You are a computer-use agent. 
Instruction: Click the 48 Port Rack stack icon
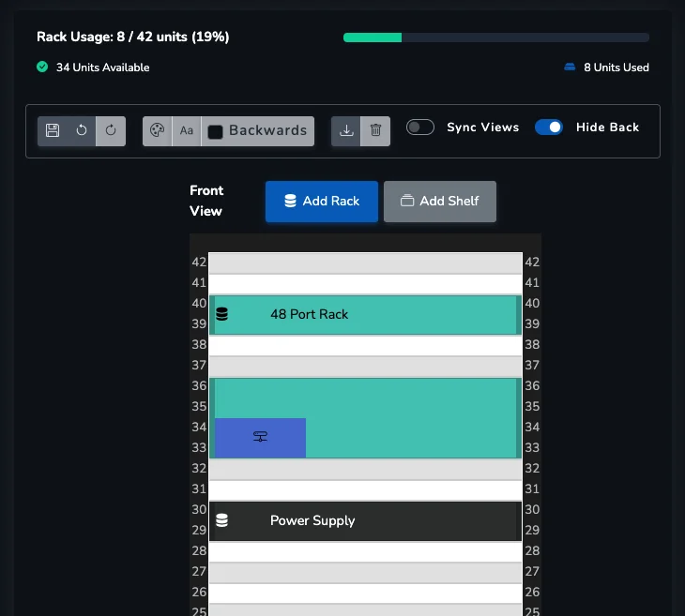pos(222,314)
